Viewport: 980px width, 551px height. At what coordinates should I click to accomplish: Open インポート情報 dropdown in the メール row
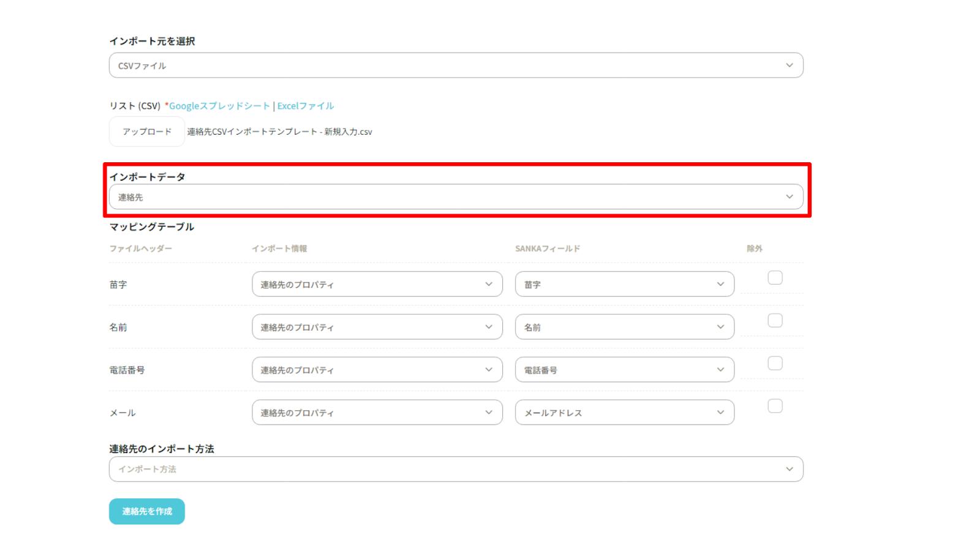click(377, 413)
